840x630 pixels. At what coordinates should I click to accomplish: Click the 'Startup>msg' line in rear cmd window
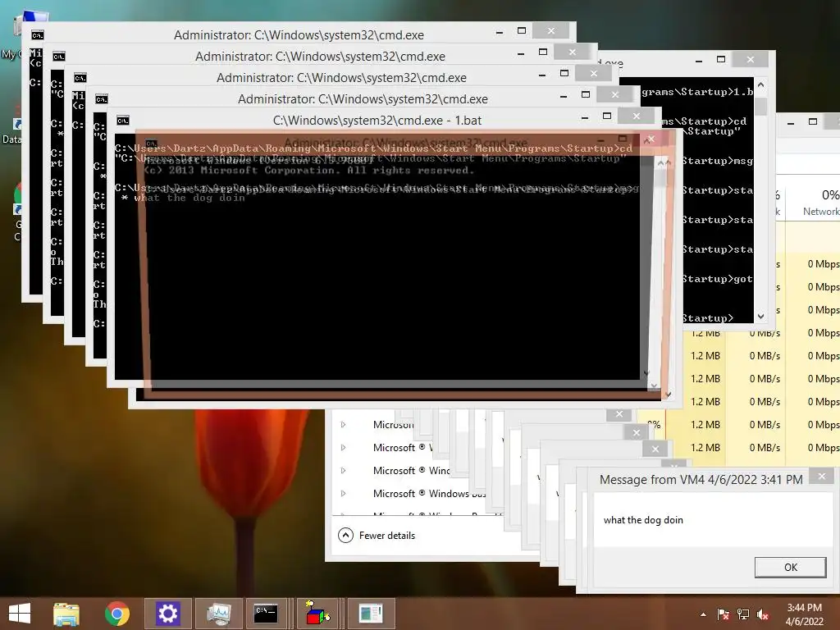point(717,162)
